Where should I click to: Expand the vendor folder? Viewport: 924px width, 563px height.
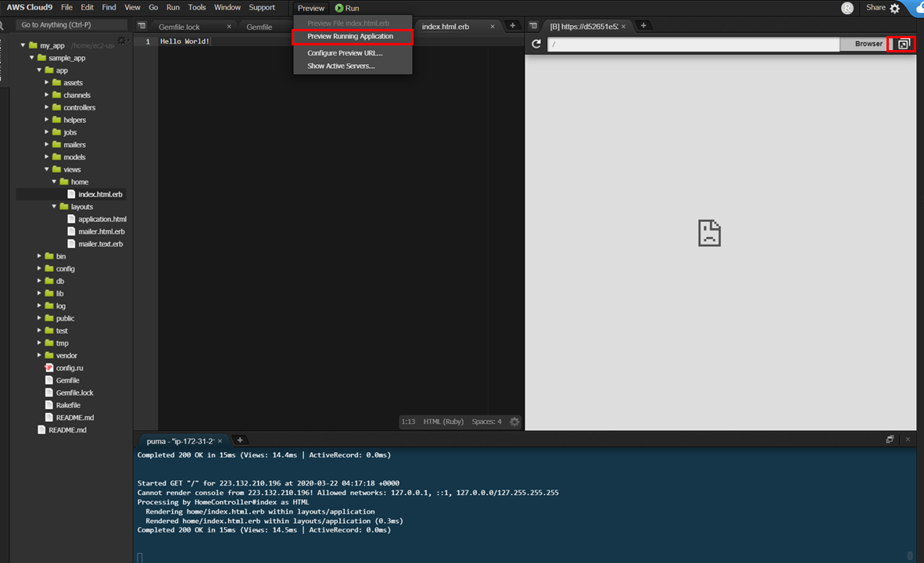(x=40, y=355)
